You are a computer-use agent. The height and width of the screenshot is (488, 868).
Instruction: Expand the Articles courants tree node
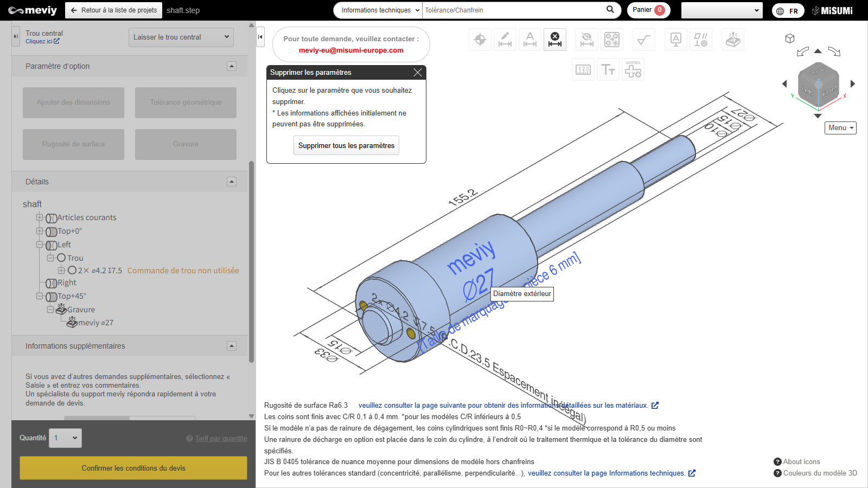40,217
